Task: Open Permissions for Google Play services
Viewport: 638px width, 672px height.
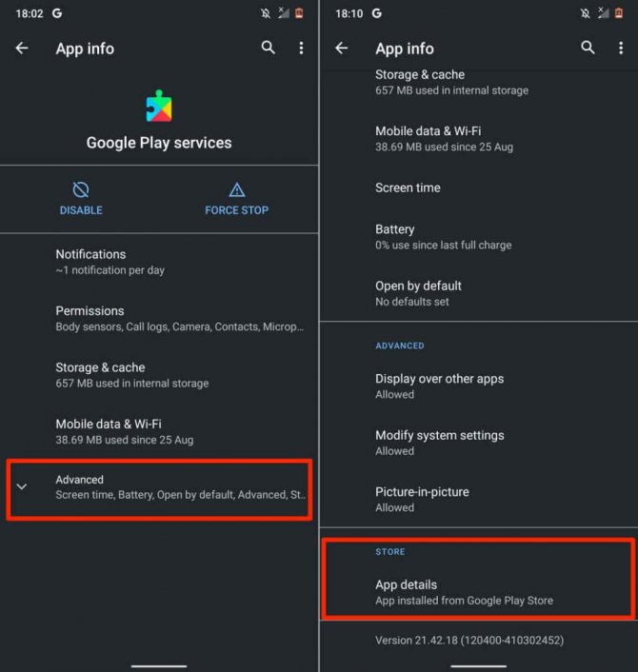Action: (159, 319)
